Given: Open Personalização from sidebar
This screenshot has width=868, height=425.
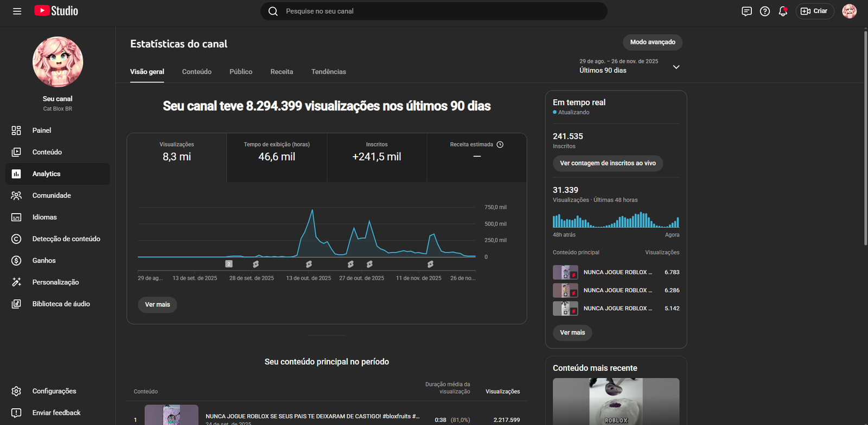Looking at the screenshot, I should point(55,282).
